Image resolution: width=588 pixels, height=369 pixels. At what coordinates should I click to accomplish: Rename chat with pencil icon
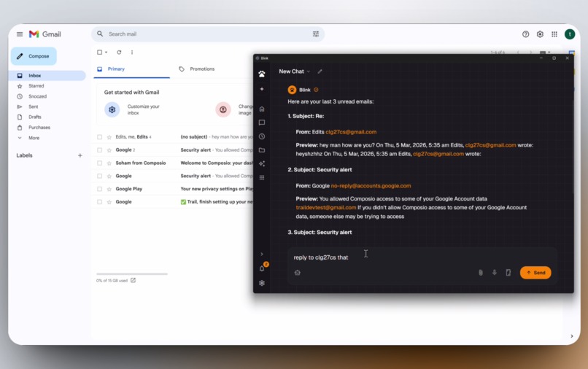click(x=320, y=71)
